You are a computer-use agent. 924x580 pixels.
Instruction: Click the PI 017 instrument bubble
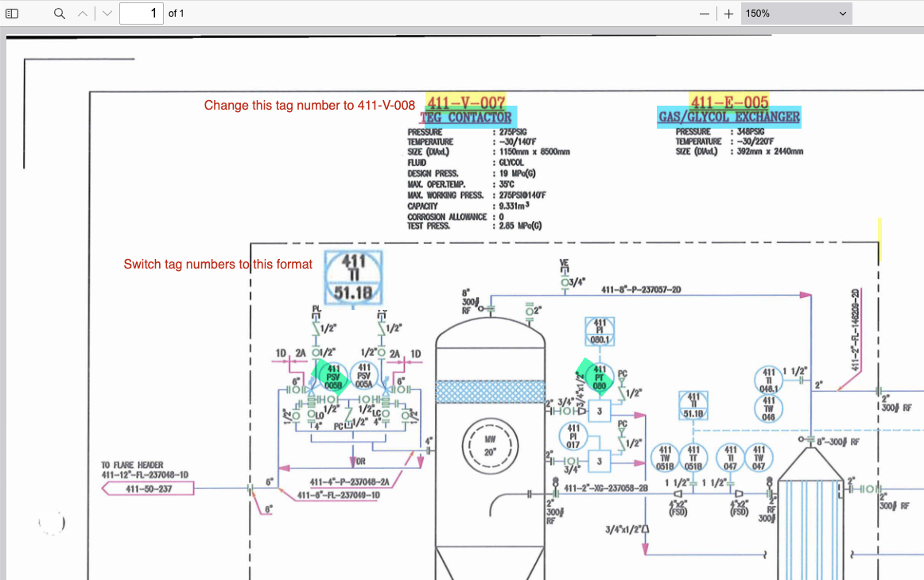point(573,435)
